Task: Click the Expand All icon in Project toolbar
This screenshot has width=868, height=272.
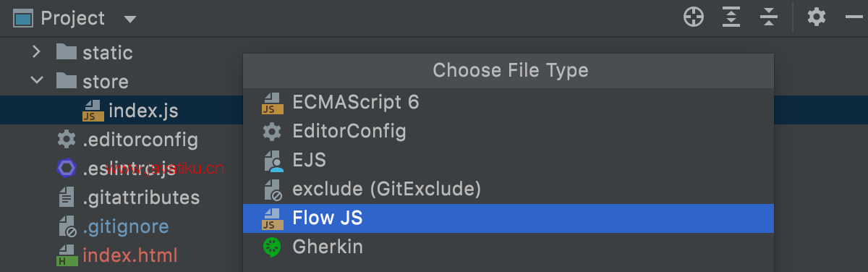Action: (733, 17)
